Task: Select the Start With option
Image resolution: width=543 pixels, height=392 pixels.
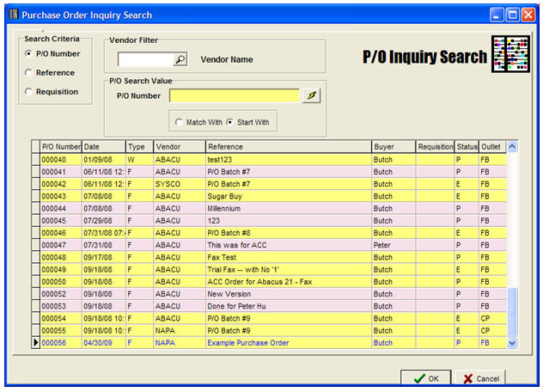Action: coord(229,122)
